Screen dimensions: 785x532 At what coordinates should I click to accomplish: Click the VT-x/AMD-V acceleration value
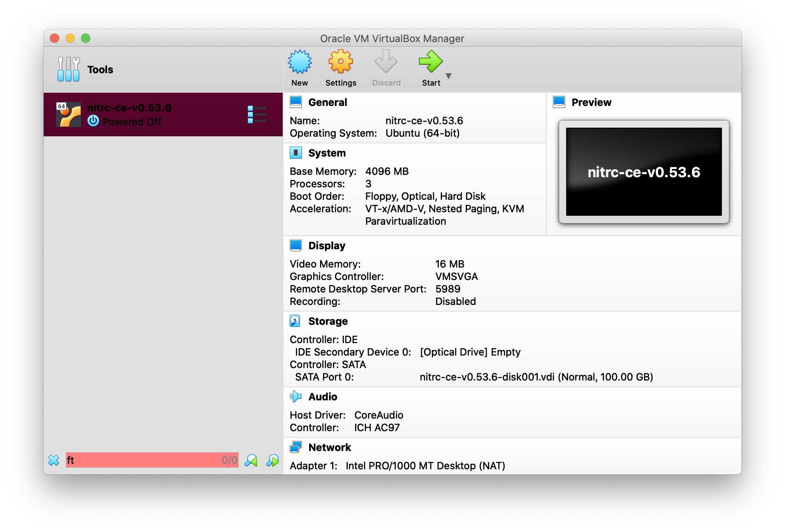444,215
